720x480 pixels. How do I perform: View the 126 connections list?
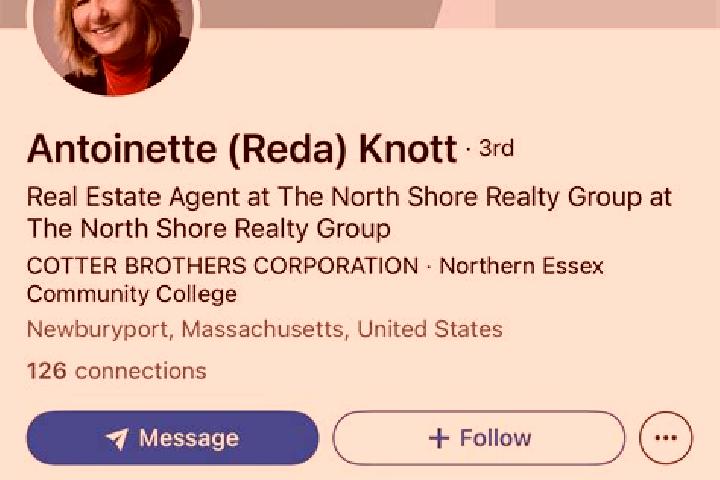click(x=117, y=371)
